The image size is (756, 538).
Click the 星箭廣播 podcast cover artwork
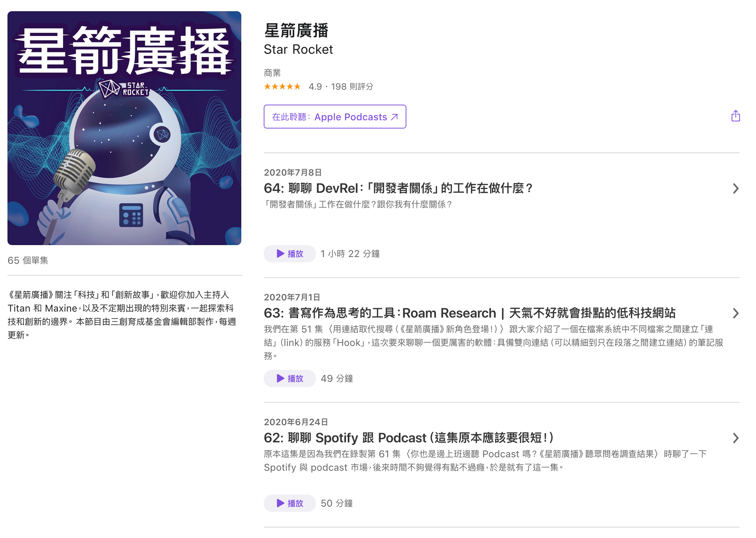(124, 128)
